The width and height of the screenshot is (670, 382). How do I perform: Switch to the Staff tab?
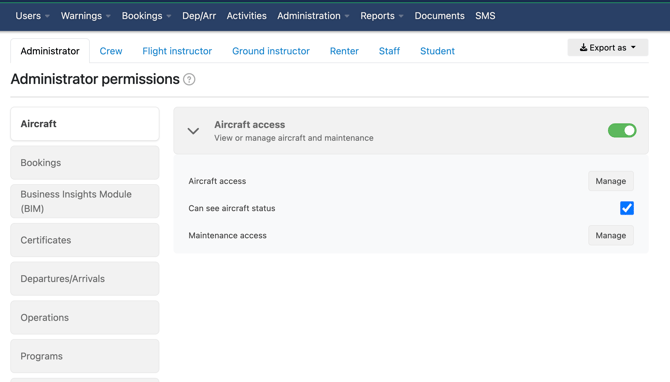coord(389,51)
